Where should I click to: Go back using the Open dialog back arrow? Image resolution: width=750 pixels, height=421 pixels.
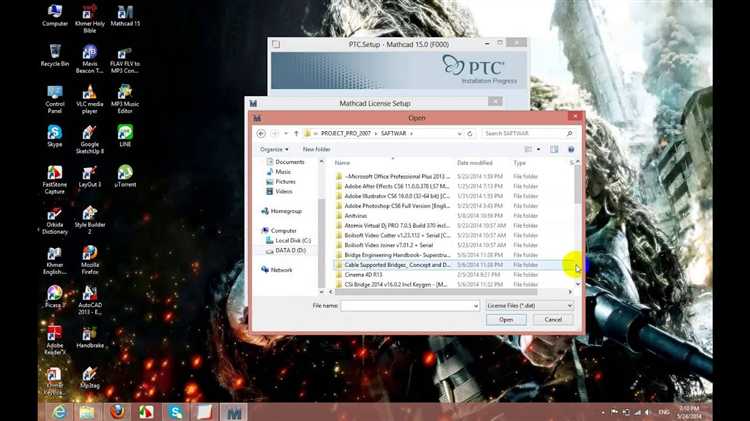point(261,133)
